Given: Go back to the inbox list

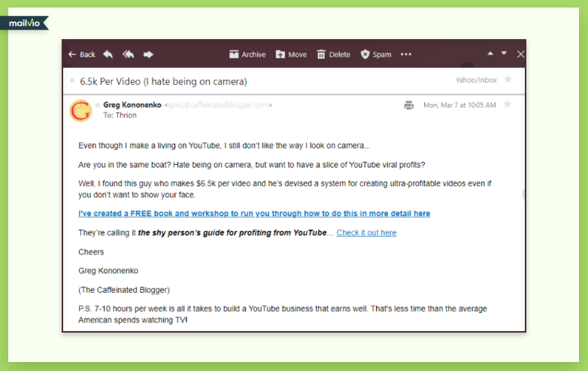Looking at the screenshot, I should point(82,54).
